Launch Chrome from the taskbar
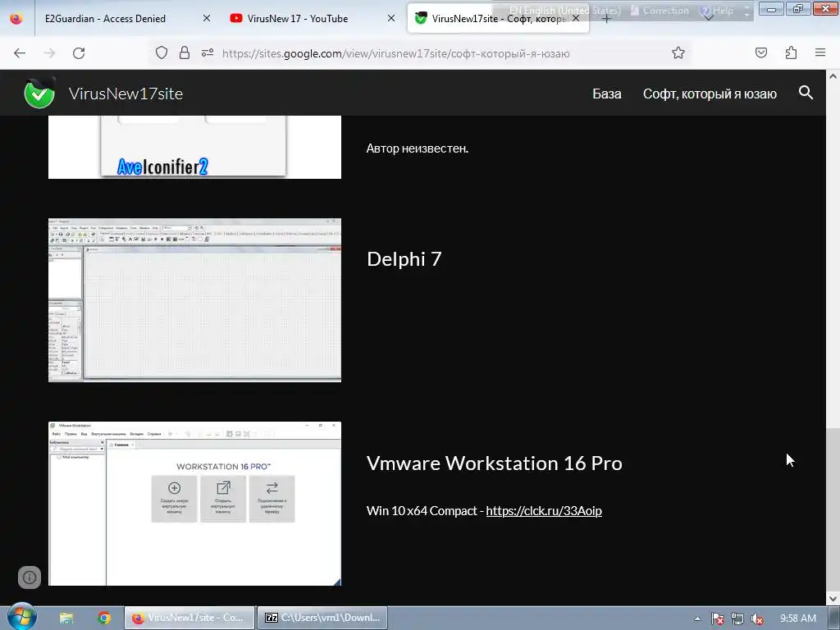Image resolution: width=840 pixels, height=630 pixels. (x=104, y=618)
